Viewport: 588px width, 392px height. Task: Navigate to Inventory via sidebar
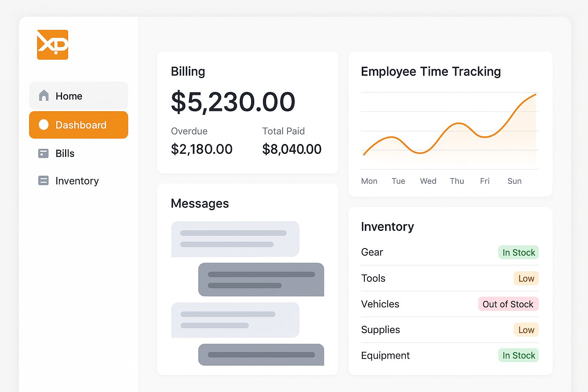pyautogui.click(x=77, y=181)
